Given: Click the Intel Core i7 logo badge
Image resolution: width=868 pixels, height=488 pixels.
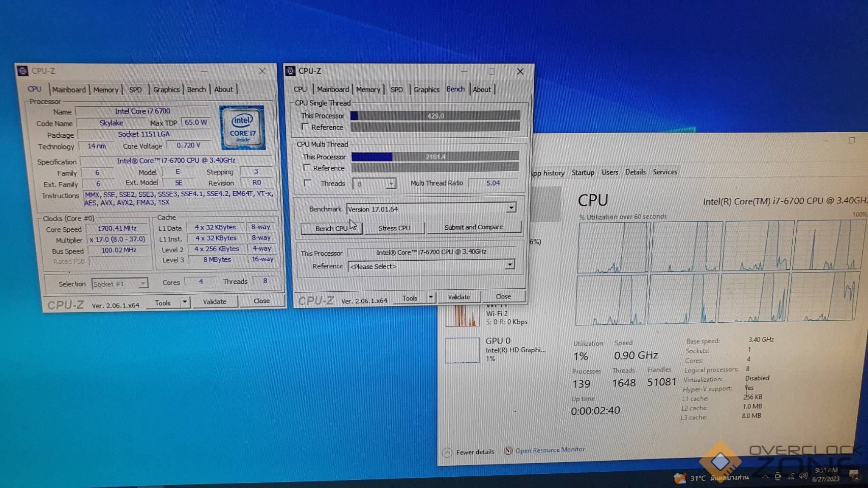Looking at the screenshot, I should (242, 127).
